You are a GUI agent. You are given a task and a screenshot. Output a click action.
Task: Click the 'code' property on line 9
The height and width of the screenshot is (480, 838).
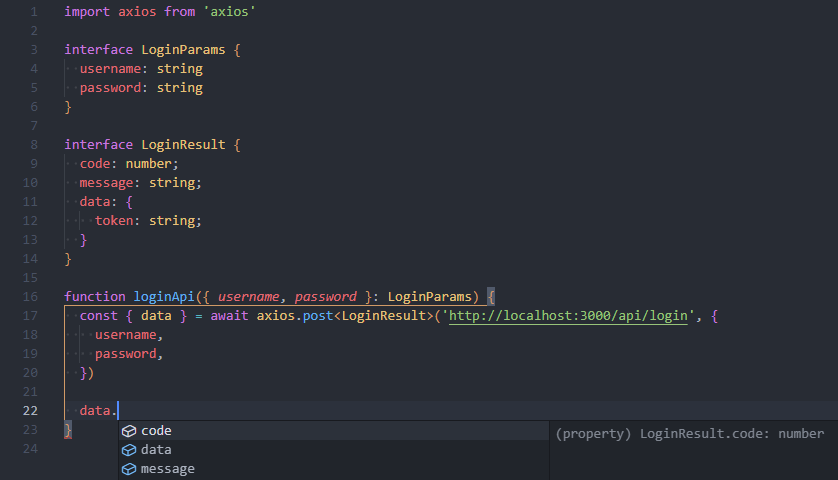point(95,164)
